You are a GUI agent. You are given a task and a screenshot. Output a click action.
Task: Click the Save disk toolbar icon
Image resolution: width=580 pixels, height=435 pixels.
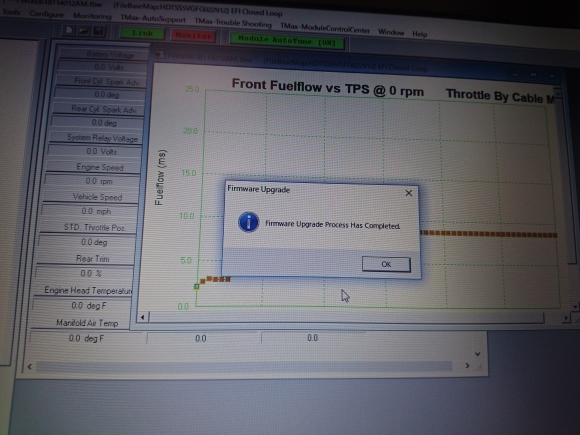pyautogui.click(x=99, y=31)
